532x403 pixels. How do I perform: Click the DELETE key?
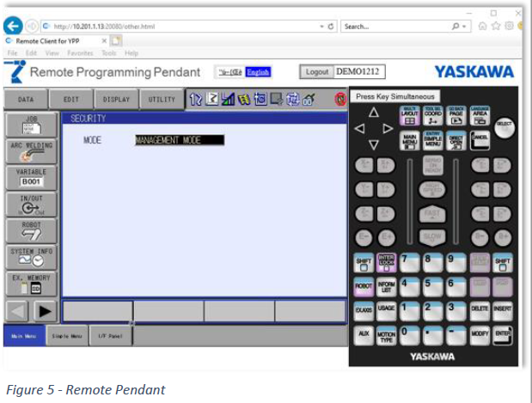click(480, 311)
